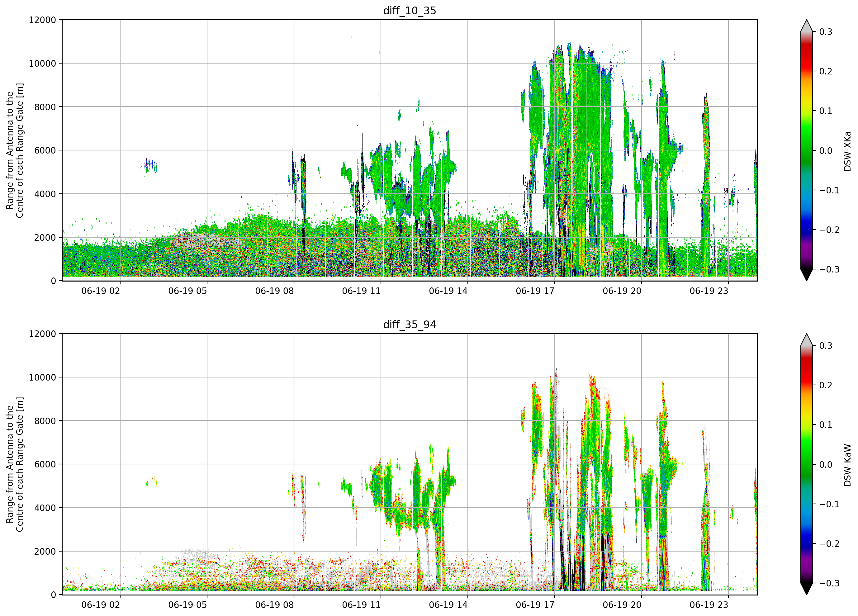Image resolution: width=858 pixels, height=616 pixels.
Task: Click the 06-19 20 tick label under diff_35_94
Action: pyautogui.click(x=622, y=605)
